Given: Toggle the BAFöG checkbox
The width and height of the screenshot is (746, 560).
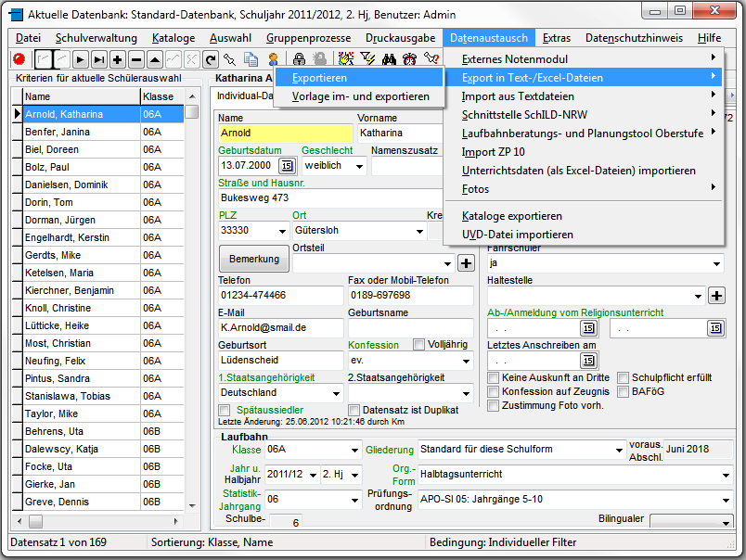Looking at the screenshot, I should [624, 392].
